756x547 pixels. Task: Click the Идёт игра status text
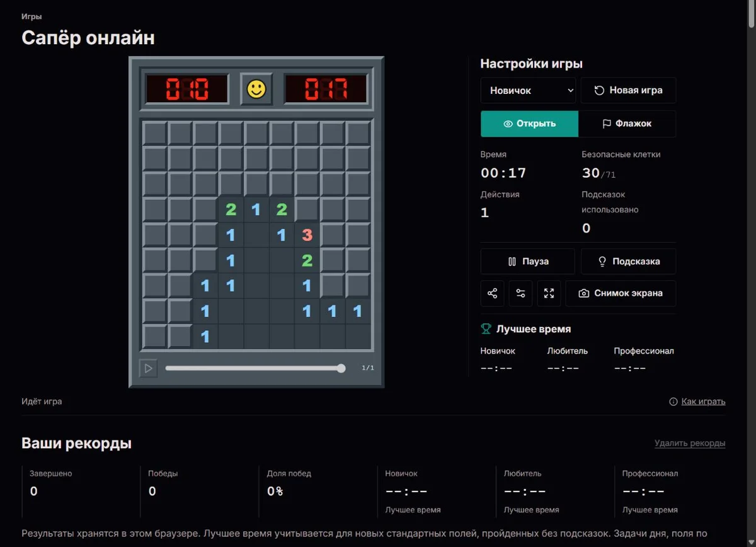[42, 401]
